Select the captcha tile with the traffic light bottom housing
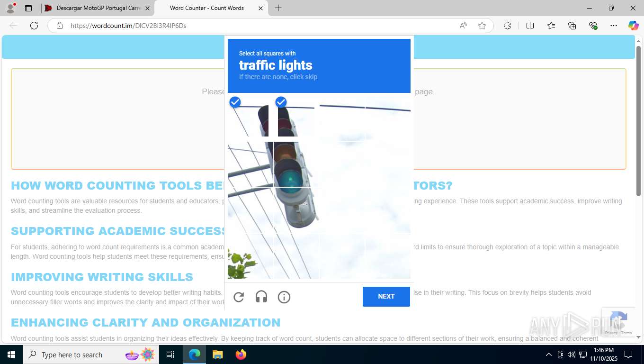This screenshot has width=644, height=364. pos(296,210)
